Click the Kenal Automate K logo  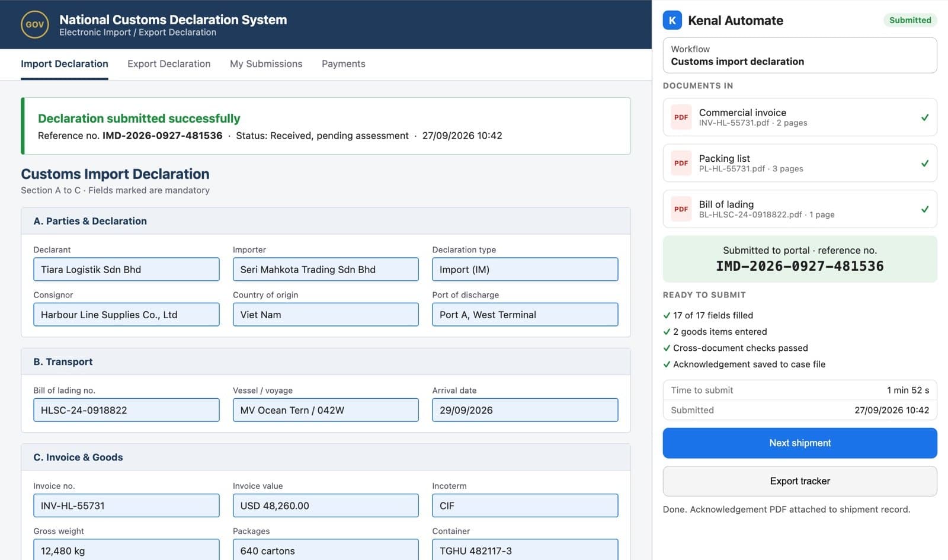pos(672,20)
